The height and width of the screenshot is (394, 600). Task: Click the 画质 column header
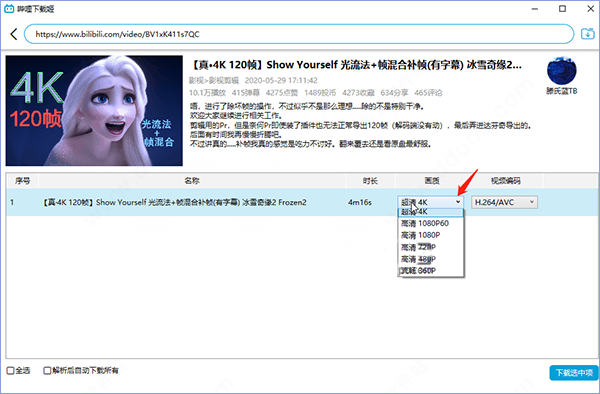click(432, 181)
